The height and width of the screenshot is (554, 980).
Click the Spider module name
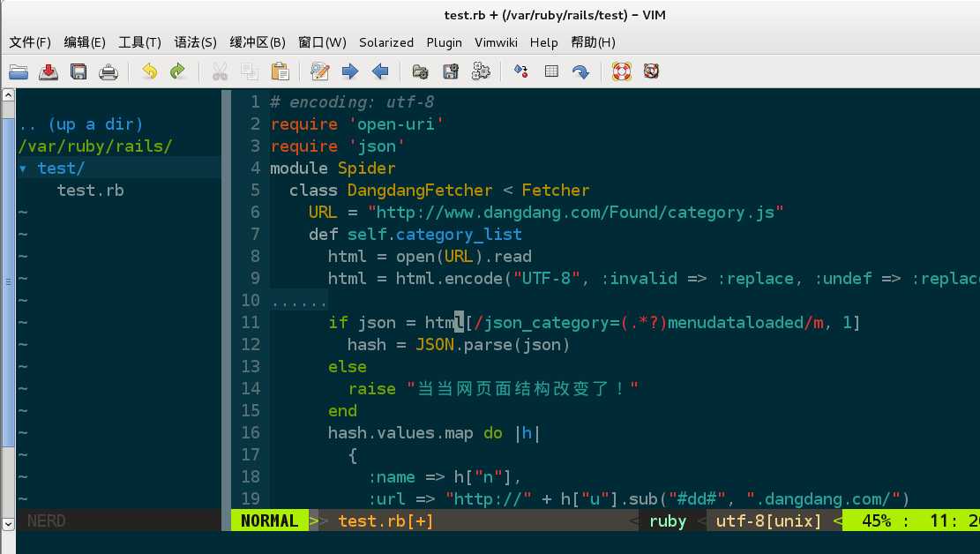coord(367,168)
